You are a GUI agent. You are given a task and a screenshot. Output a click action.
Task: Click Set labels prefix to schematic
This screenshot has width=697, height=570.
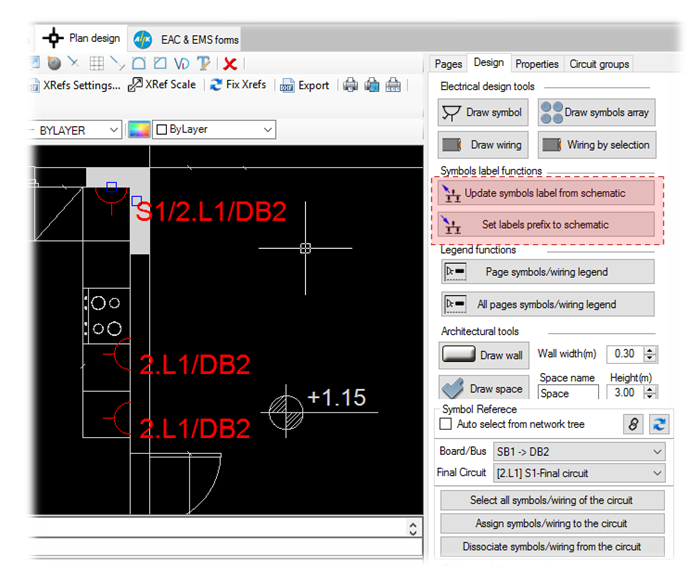pos(546,225)
